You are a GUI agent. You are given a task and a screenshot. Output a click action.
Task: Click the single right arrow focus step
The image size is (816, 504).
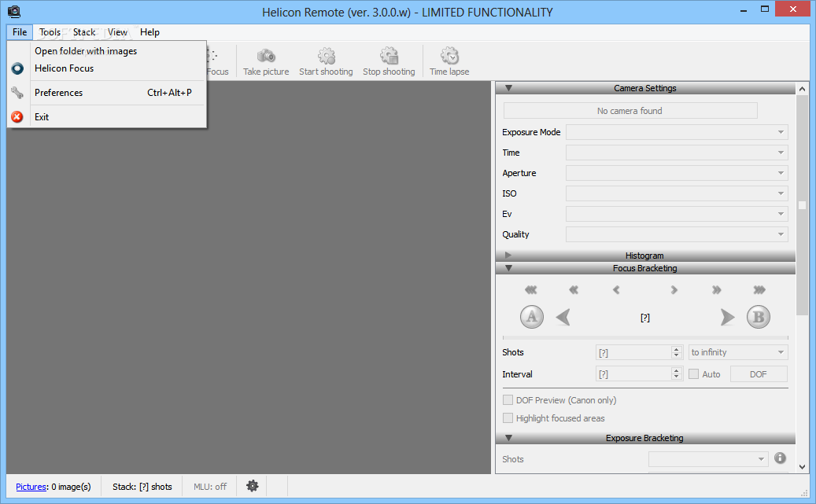point(674,289)
